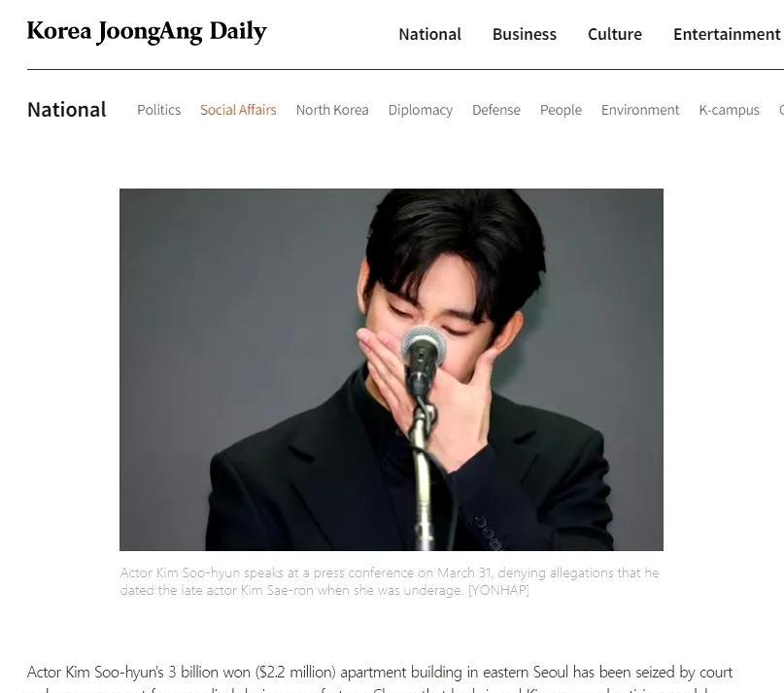Open the Defense subcategory
The width and height of the screenshot is (784, 693).
(x=496, y=110)
